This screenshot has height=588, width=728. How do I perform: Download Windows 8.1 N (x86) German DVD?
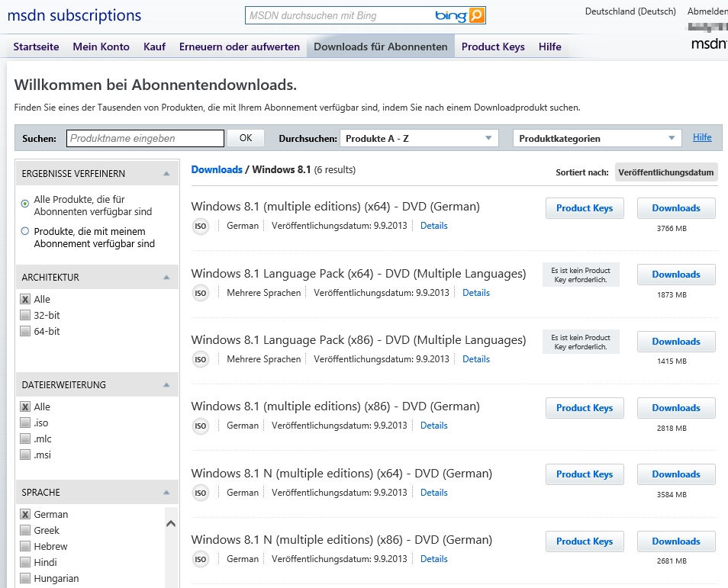coord(676,541)
